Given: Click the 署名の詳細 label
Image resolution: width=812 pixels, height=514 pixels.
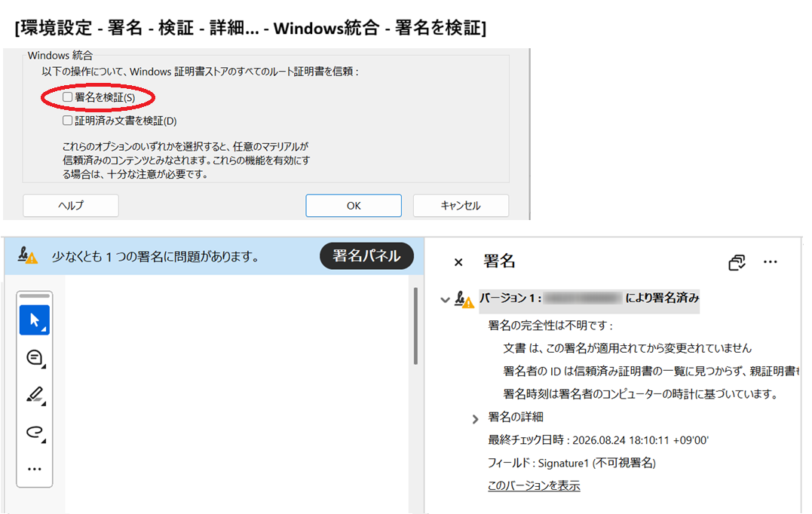Looking at the screenshot, I should [516, 417].
